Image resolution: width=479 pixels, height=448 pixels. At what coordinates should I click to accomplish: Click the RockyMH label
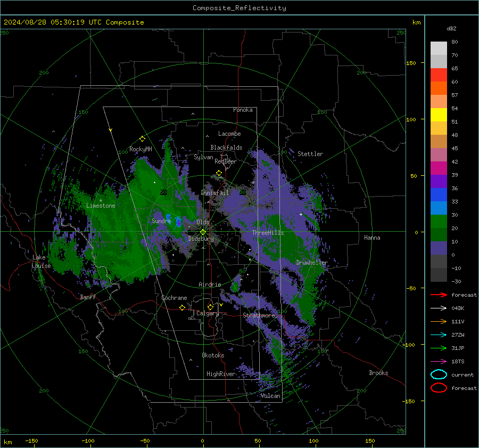point(141,149)
